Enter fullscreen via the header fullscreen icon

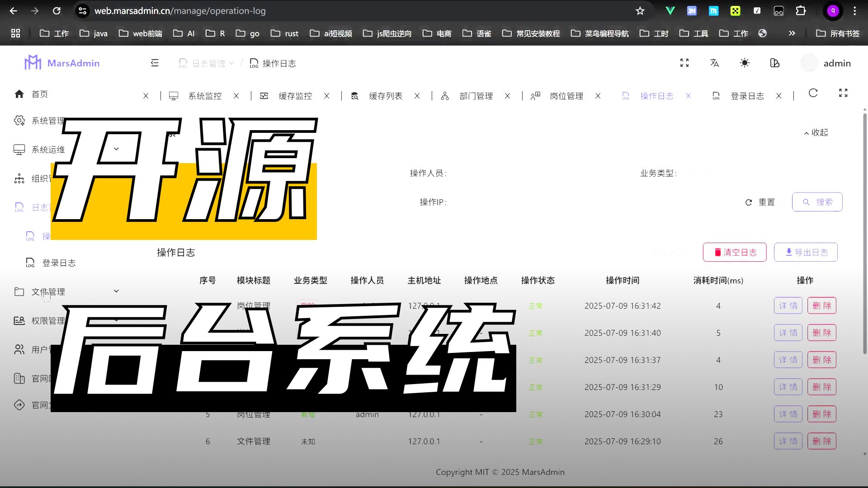pos(684,63)
